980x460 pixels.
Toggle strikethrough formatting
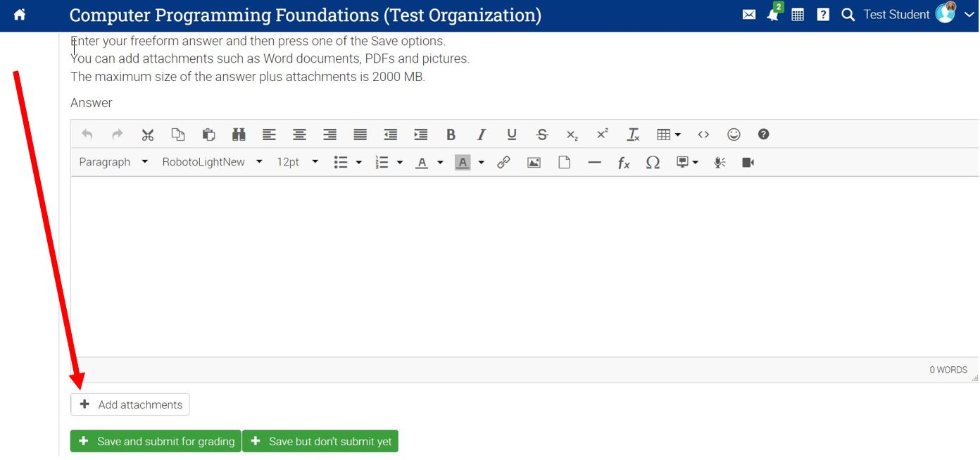(x=541, y=135)
